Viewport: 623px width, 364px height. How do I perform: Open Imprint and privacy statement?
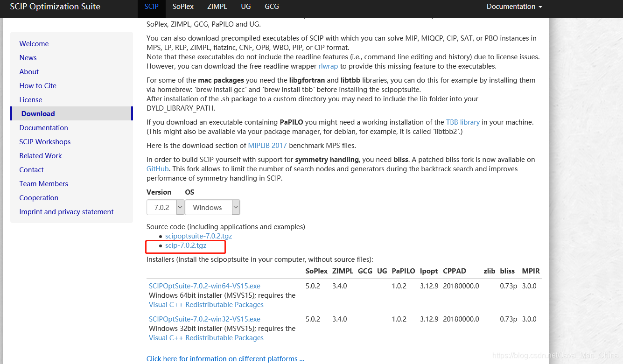click(66, 212)
